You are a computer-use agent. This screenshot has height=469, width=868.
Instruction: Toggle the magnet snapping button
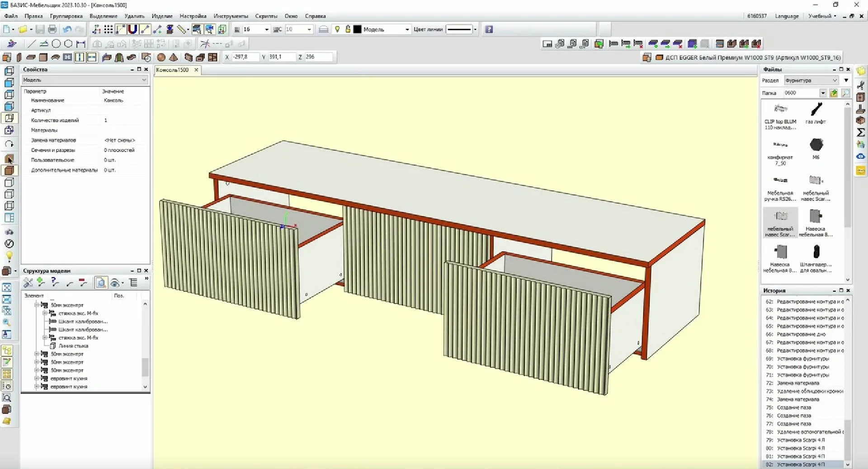click(x=132, y=29)
